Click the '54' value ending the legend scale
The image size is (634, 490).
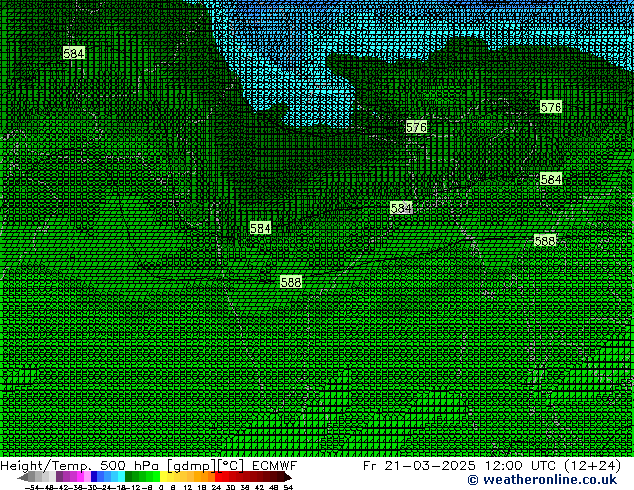pyautogui.click(x=288, y=488)
